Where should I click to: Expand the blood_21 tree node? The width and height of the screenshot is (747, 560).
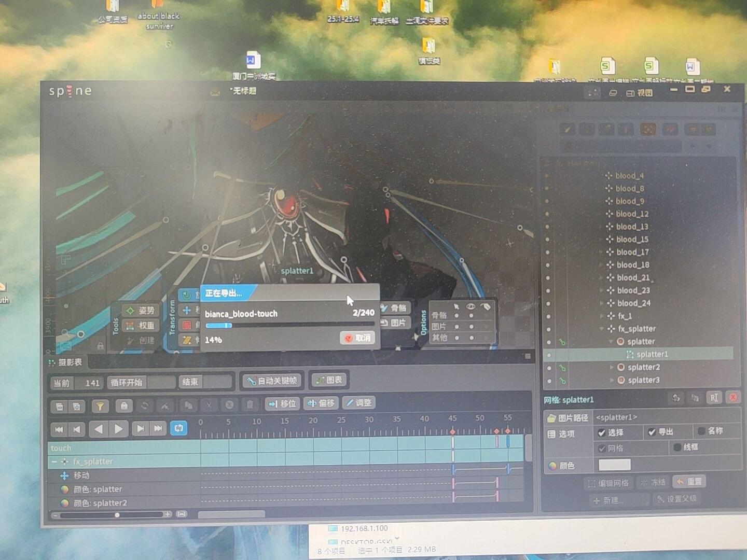pos(602,278)
